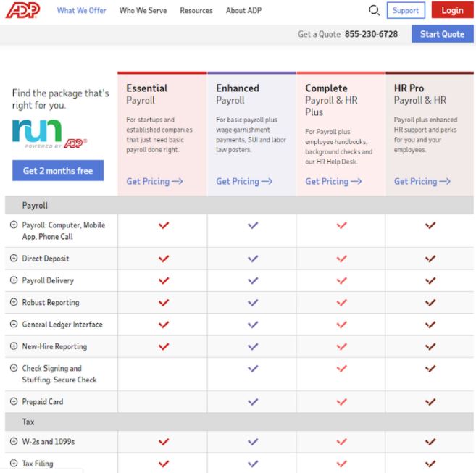Get Pricing for Complete Payroll & HR Plus
Screen dimensions: 476x473
coord(333,182)
